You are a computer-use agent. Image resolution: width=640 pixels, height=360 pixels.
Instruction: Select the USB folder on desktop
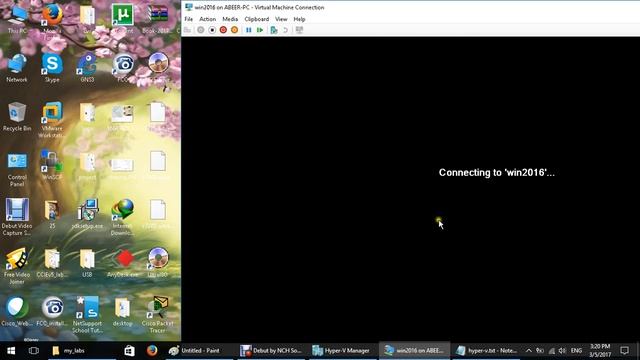pos(87,263)
